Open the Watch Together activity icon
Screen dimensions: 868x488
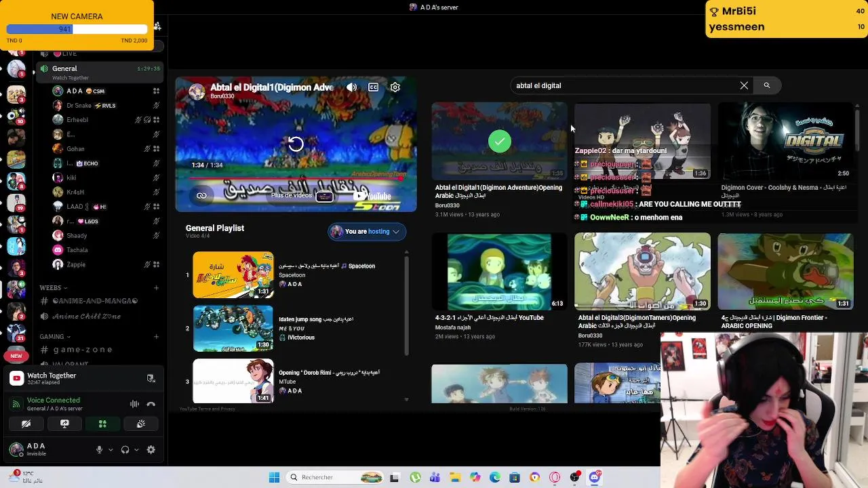16,378
